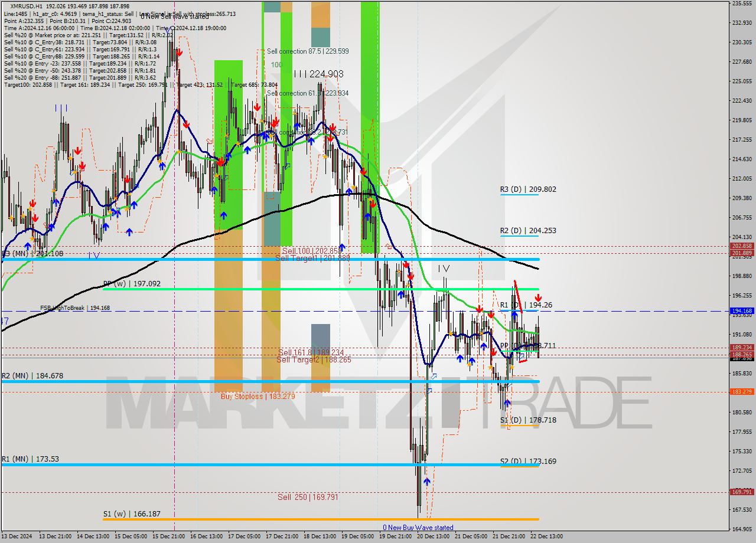Select the 16 Dec 13:00 time axis label
The image size is (756, 543).
click(x=206, y=537)
